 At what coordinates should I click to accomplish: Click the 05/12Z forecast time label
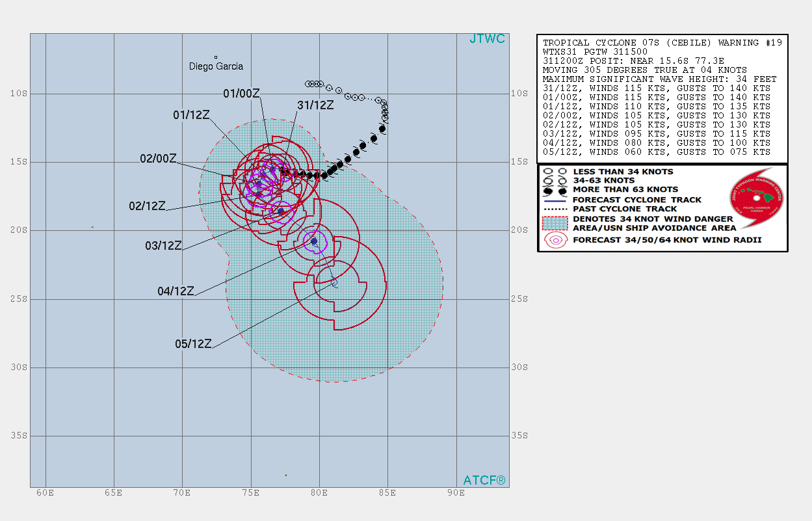[x=193, y=344]
